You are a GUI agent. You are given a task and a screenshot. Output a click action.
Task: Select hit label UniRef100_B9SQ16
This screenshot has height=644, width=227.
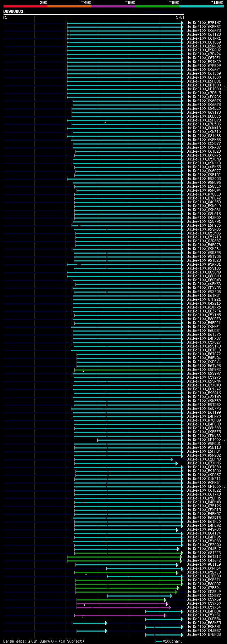click(x=204, y=393)
